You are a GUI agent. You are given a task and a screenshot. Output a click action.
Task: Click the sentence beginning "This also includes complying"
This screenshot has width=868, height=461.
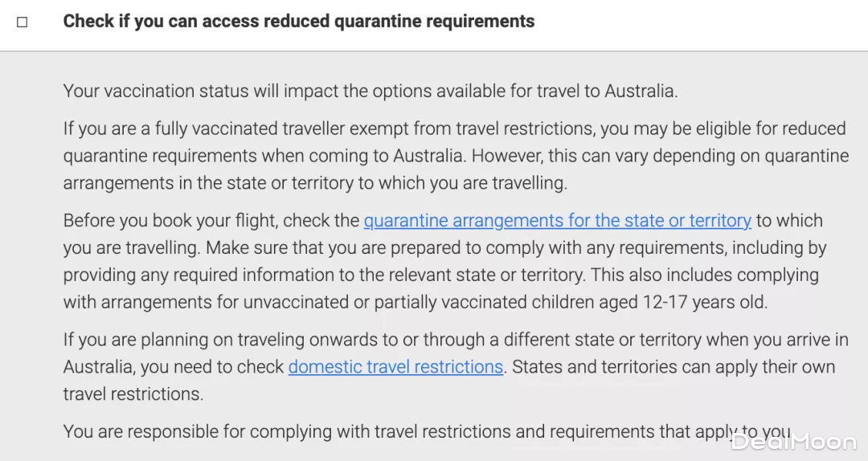(705, 275)
